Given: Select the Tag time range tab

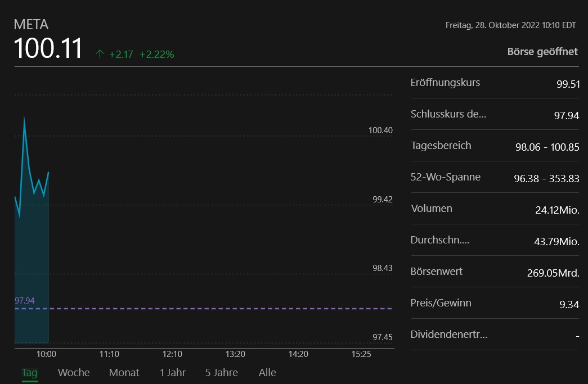Looking at the screenshot, I should click(x=30, y=372).
